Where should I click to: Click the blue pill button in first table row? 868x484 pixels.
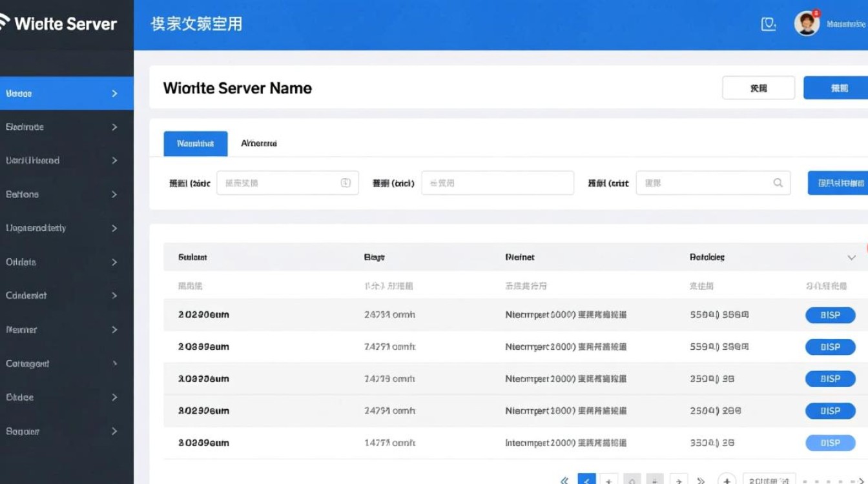[x=830, y=315]
